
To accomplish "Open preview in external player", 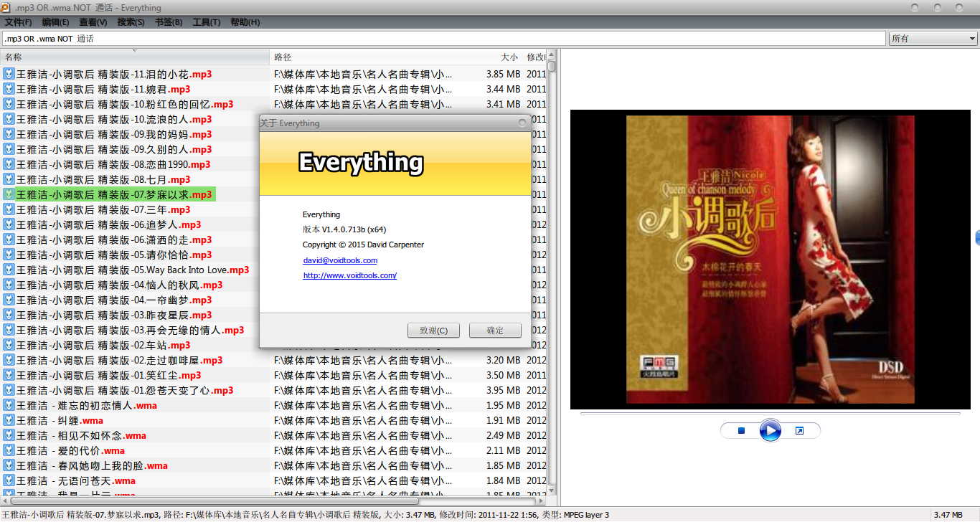I will point(799,431).
